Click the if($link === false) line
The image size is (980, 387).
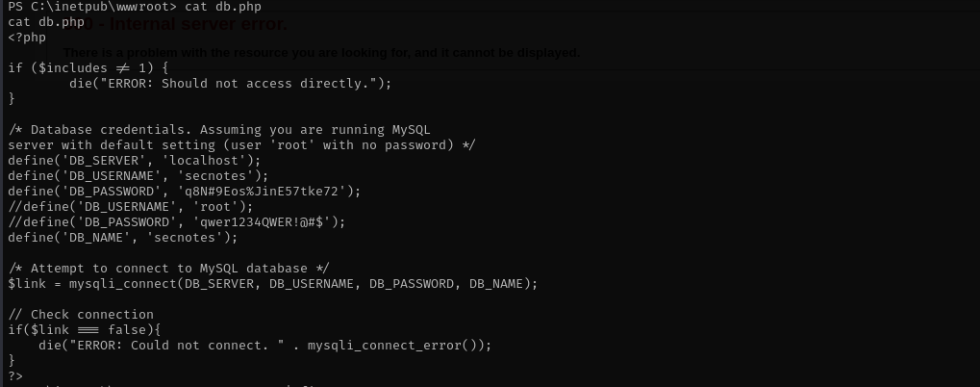coord(85,330)
